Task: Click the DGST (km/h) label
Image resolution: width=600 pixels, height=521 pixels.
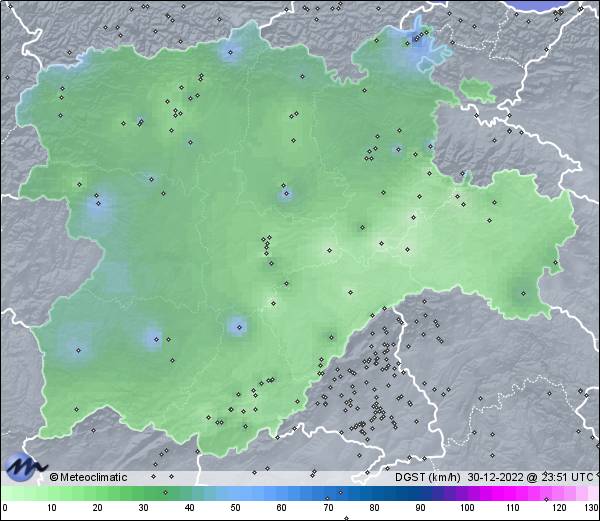Action: [427, 477]
